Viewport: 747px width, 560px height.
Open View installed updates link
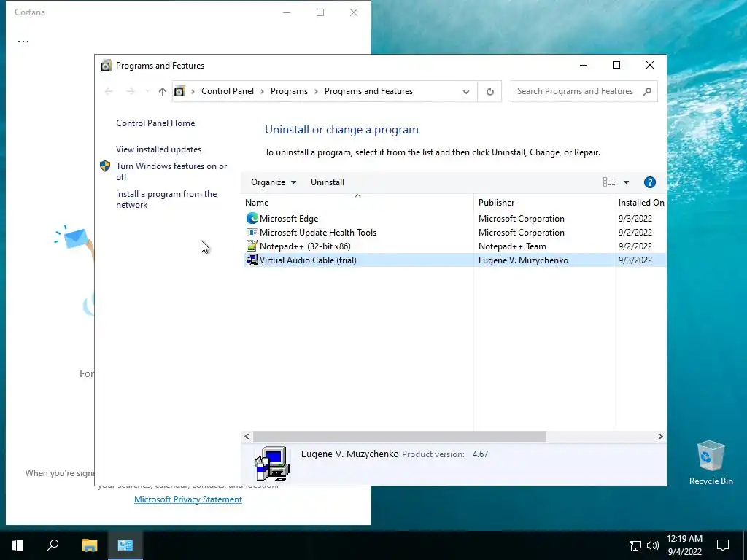click(158, 149)
